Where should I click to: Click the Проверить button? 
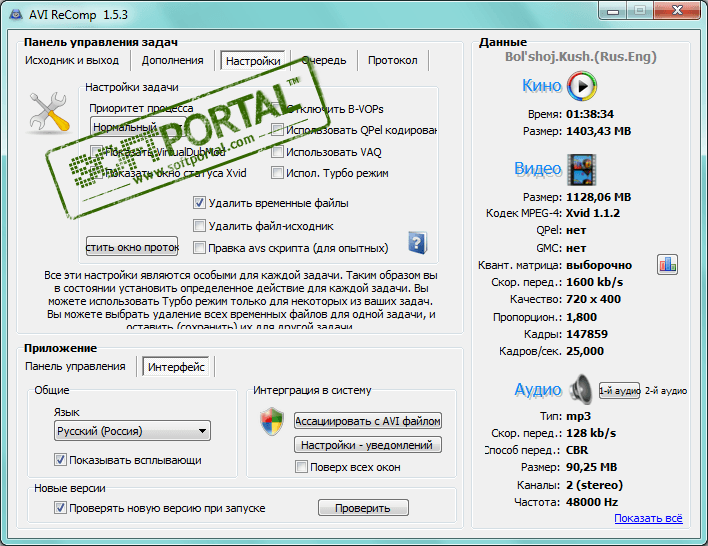[x=363, y=508]
